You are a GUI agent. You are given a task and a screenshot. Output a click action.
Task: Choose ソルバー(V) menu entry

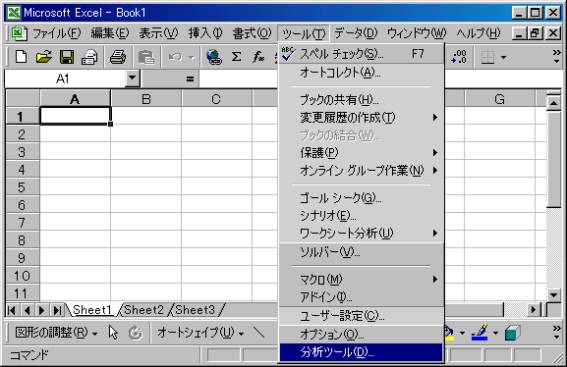coord(361,252)
